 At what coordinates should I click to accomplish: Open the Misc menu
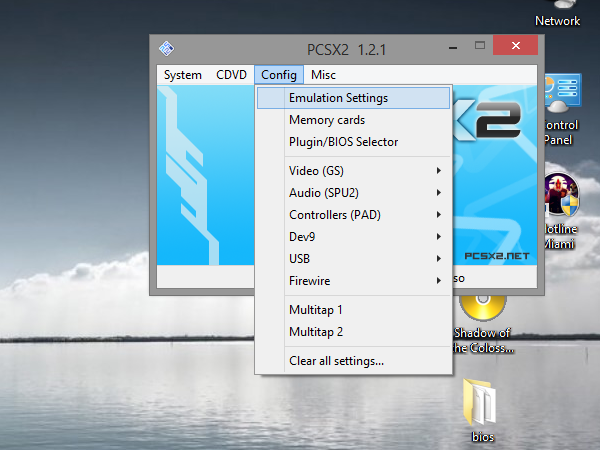[323, 75]
